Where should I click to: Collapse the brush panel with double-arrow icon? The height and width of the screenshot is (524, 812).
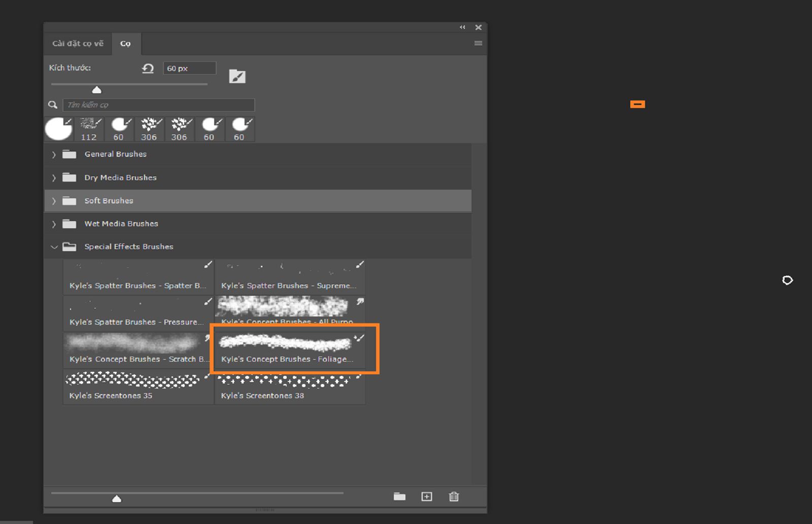tap(462, 27)
